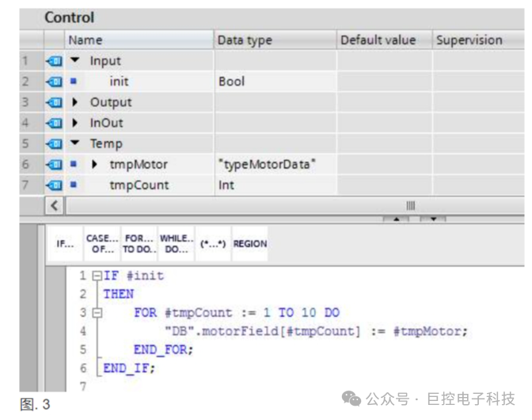Place cursor on END_IF; in line 6
This screenshot has height=420, width=532.
coord(129,368)
